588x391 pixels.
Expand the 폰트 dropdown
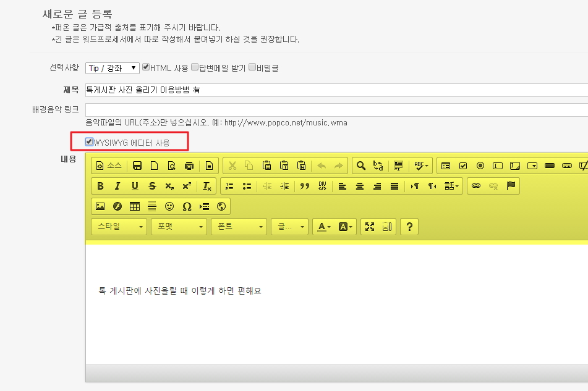(x=239, y=227)
